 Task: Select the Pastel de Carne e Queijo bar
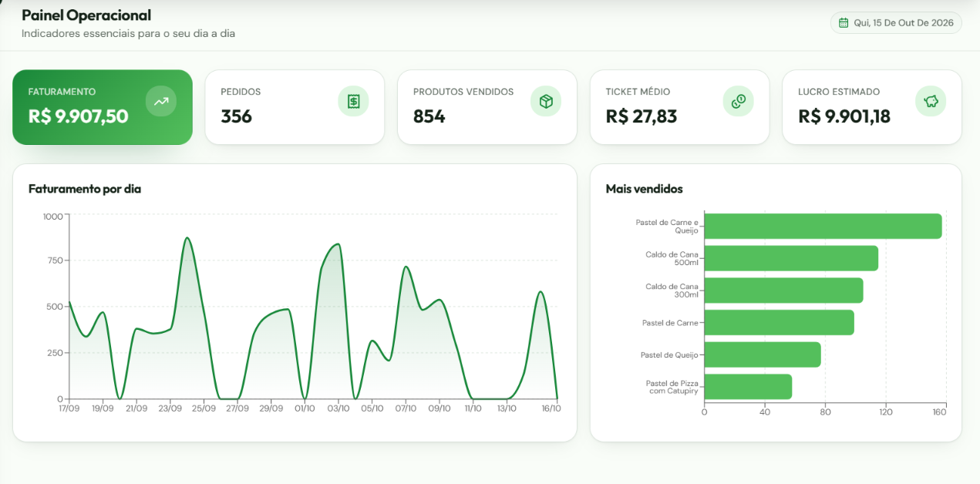pyautogui.click(x=823, y=226)
